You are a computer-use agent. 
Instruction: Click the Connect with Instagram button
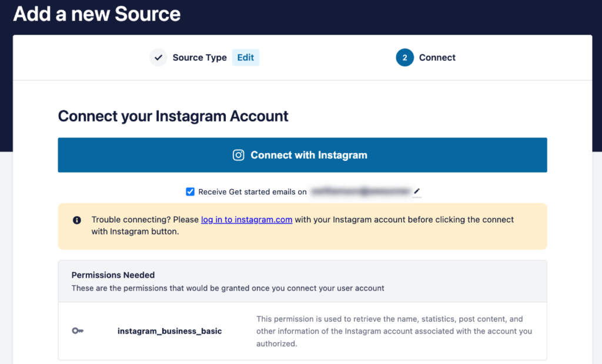click(x=303, y=155)
